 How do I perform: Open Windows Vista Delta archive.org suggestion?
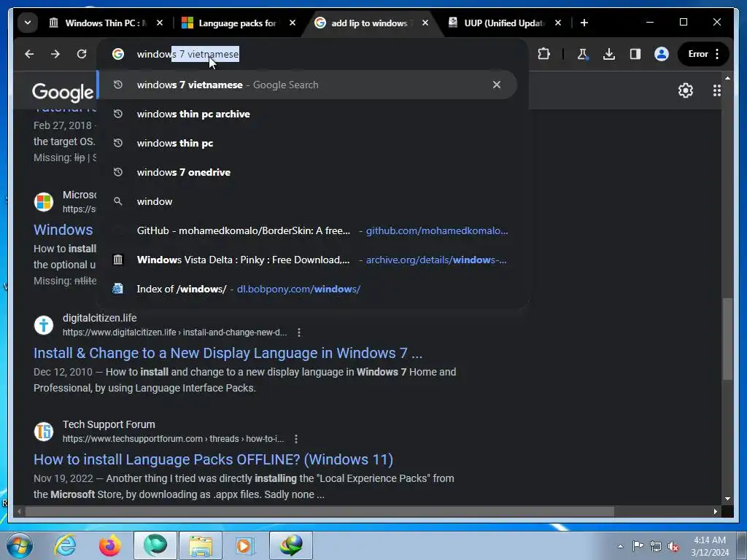tap(307, 260)
